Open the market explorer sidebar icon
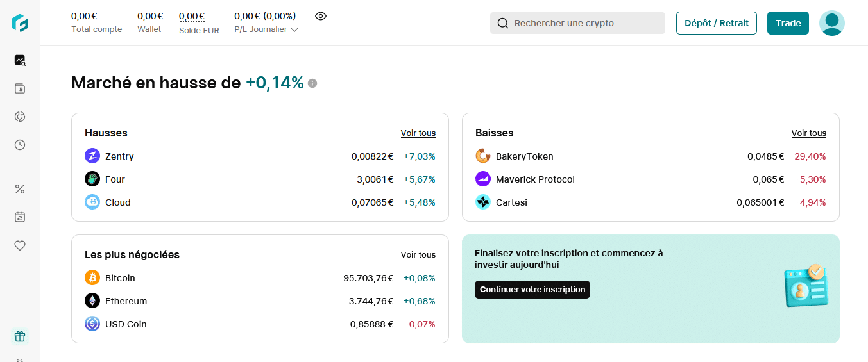The image size is (868, 362). pos(20,60)
